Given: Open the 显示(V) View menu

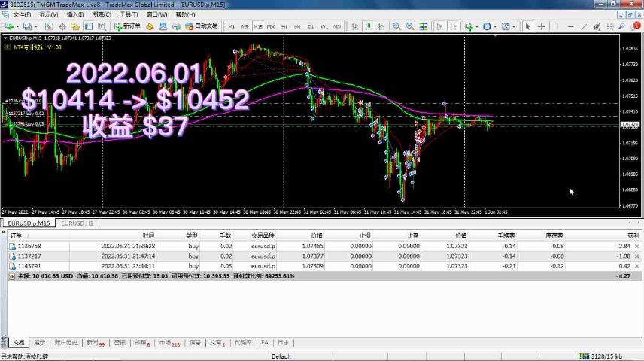Looking at the screenshot, I should (x=48, y=14).
